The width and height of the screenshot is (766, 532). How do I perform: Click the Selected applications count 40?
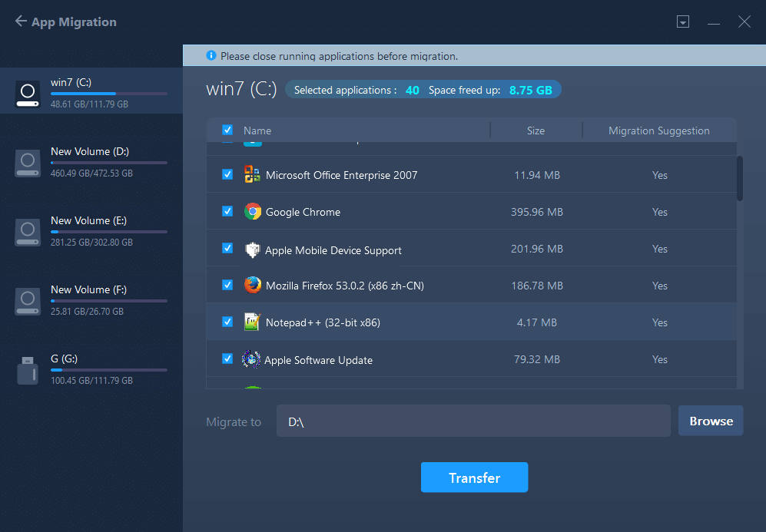click(413, 91)
